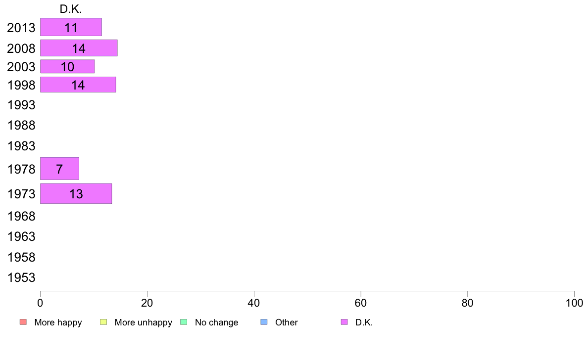The width and height of the screenshot is (588, 364).
Task: Click the red More happy legend swatch
Action: (x=23, y=322)
